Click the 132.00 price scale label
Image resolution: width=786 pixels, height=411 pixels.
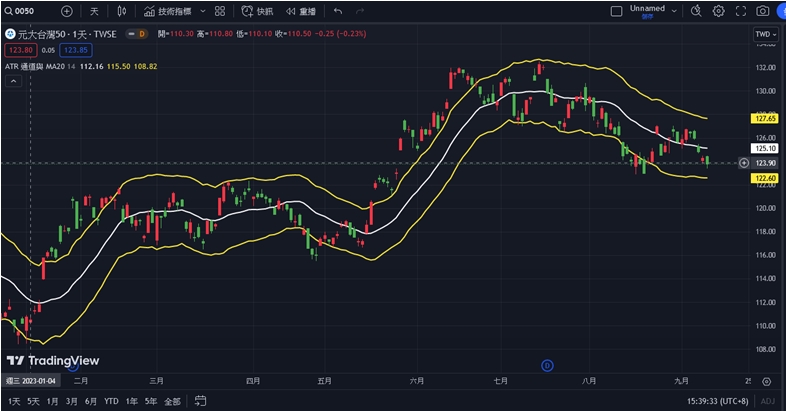765,68
